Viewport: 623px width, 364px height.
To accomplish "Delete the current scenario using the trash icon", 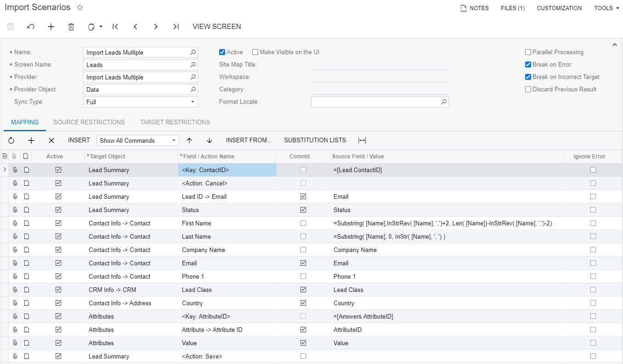I will (71, 27).
